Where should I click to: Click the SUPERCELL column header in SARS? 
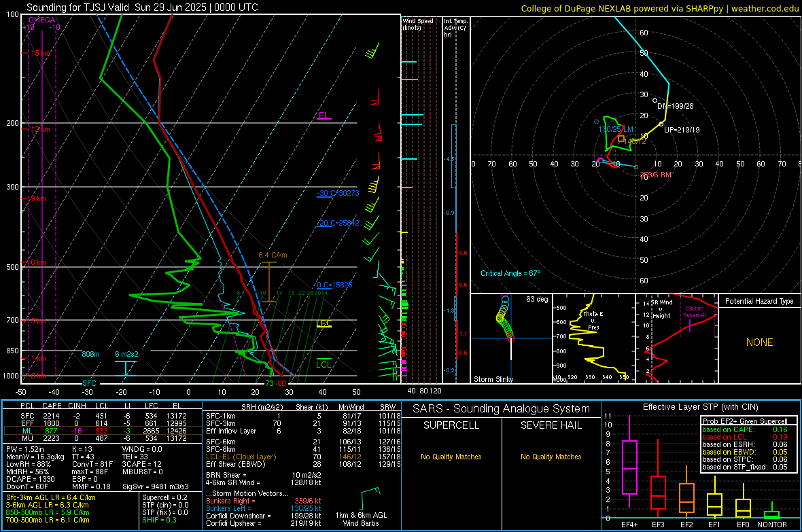(451, 425)
